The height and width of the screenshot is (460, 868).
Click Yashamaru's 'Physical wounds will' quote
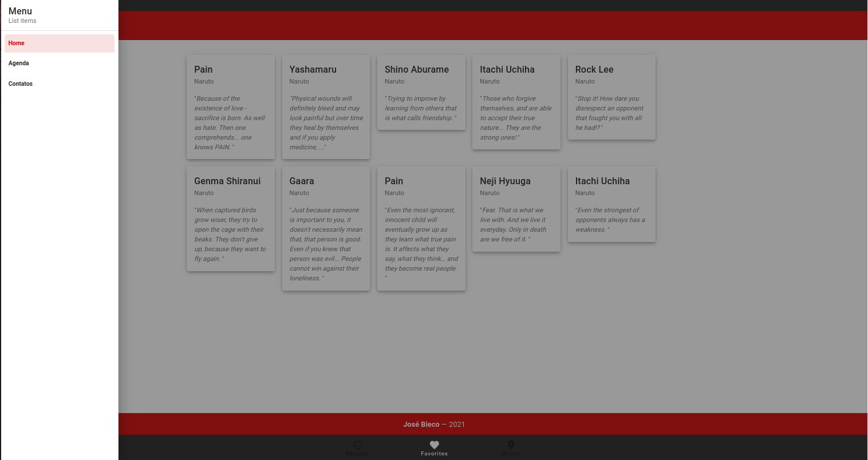point(326,123)
